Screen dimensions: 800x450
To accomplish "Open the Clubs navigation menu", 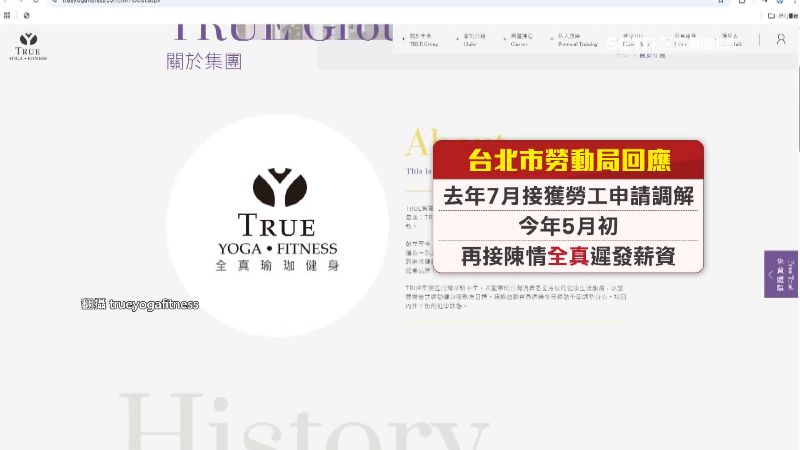I will 473,40.
